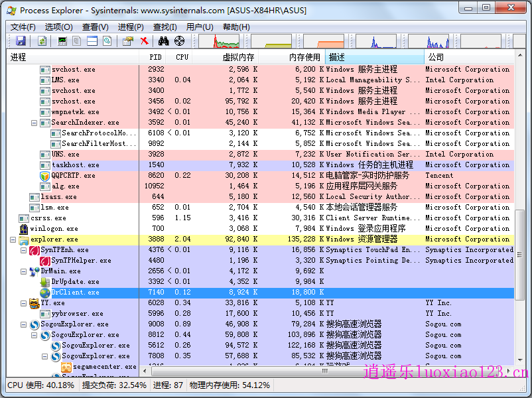The image size is (532, 398).
Task: Collapse the YY.exe tree node
Action: pyautogui.click(x=23, y=303)
